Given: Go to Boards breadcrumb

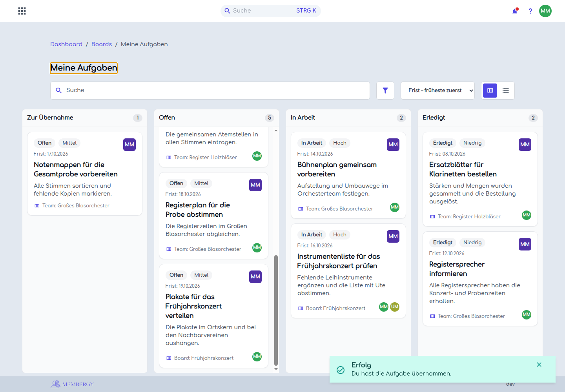Looking at the screenshot, I should click(x=102, y=44).
